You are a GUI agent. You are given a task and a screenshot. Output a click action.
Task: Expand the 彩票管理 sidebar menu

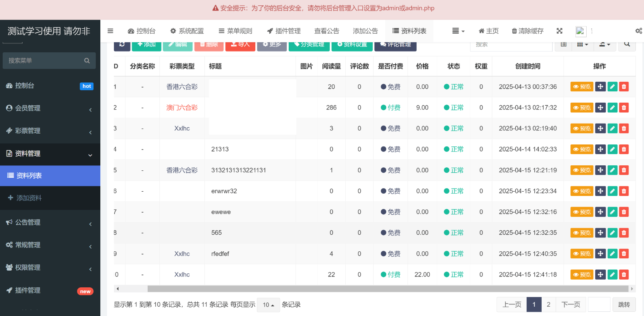(50, 131)
